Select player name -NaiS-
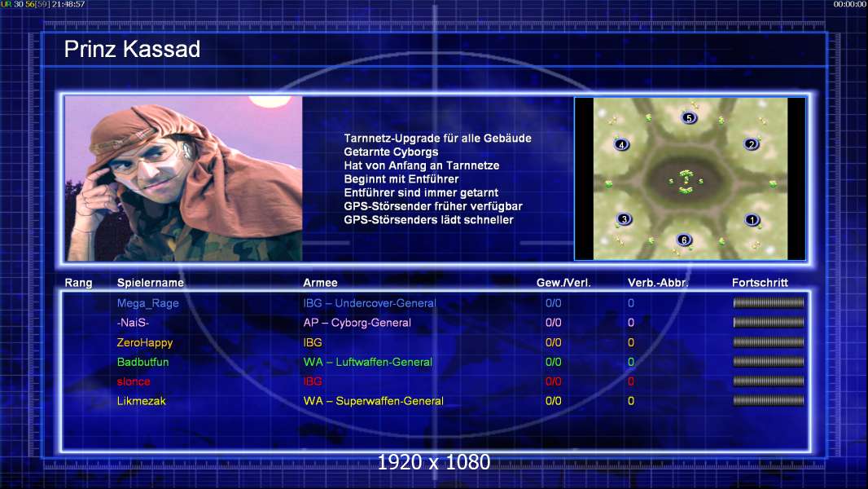 point(133,322)
